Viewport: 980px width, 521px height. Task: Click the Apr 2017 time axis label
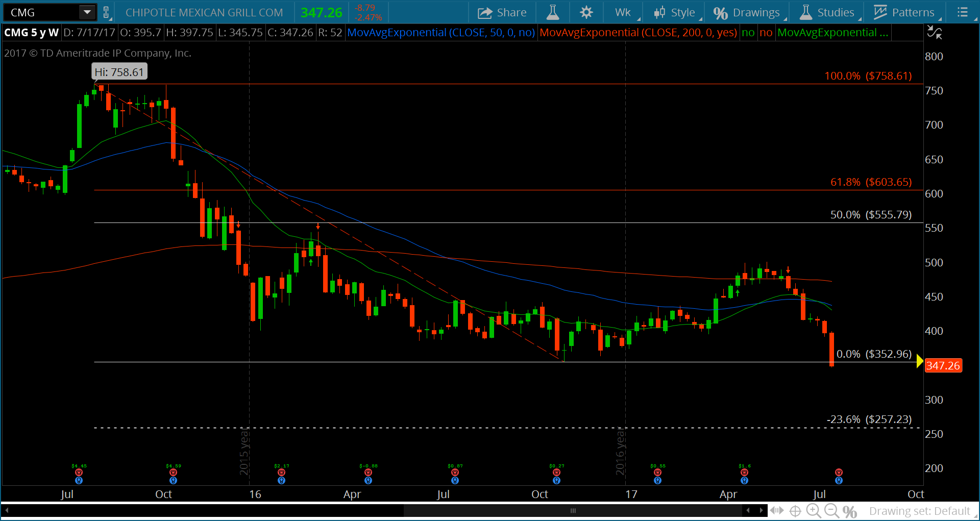pos(728,494)
